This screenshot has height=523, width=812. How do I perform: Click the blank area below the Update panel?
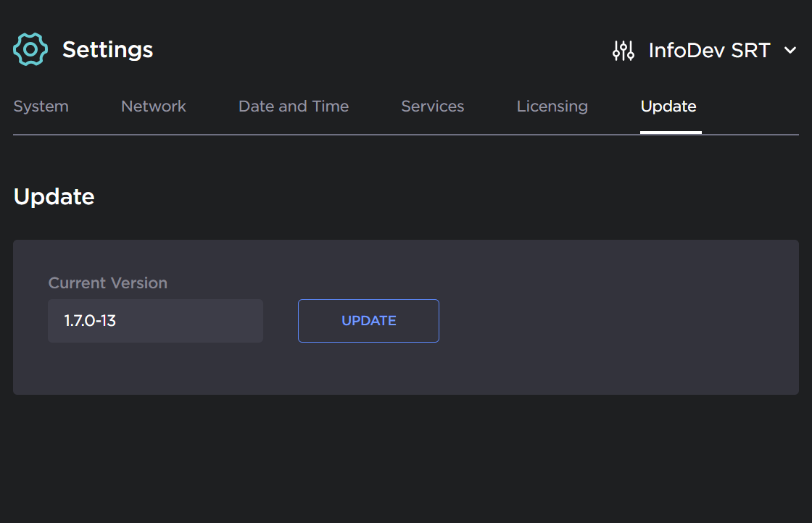pos(406,456)
